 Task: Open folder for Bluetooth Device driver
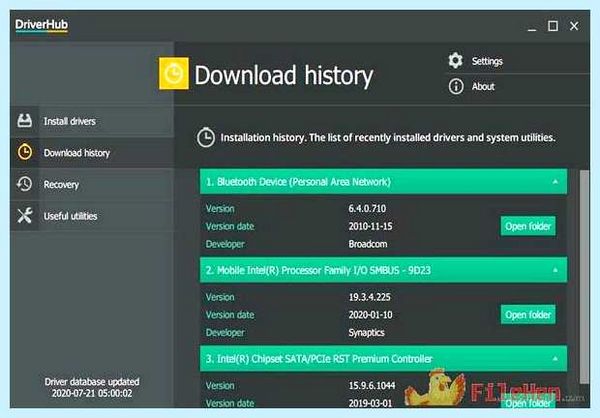tap(528, 226)
